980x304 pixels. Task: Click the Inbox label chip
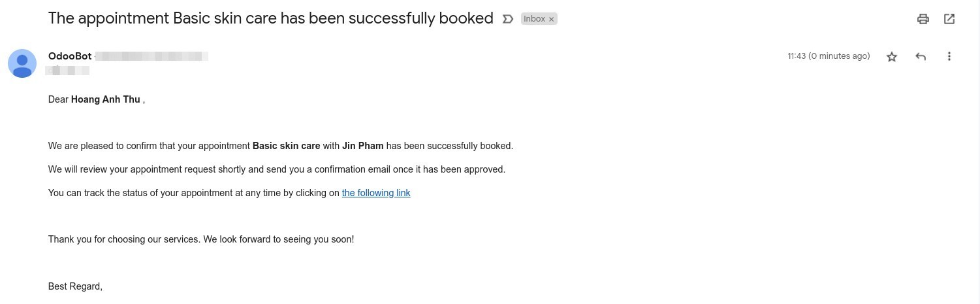[533, 19]
